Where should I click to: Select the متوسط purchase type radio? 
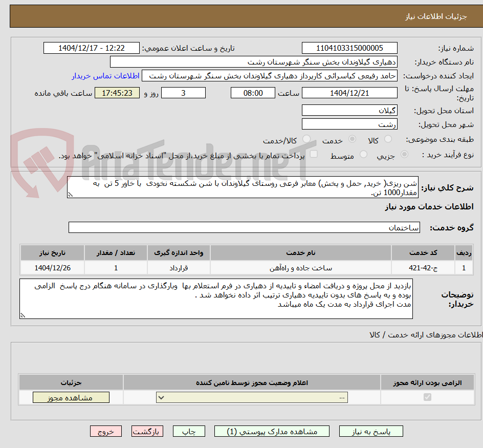tap(363, 155)
